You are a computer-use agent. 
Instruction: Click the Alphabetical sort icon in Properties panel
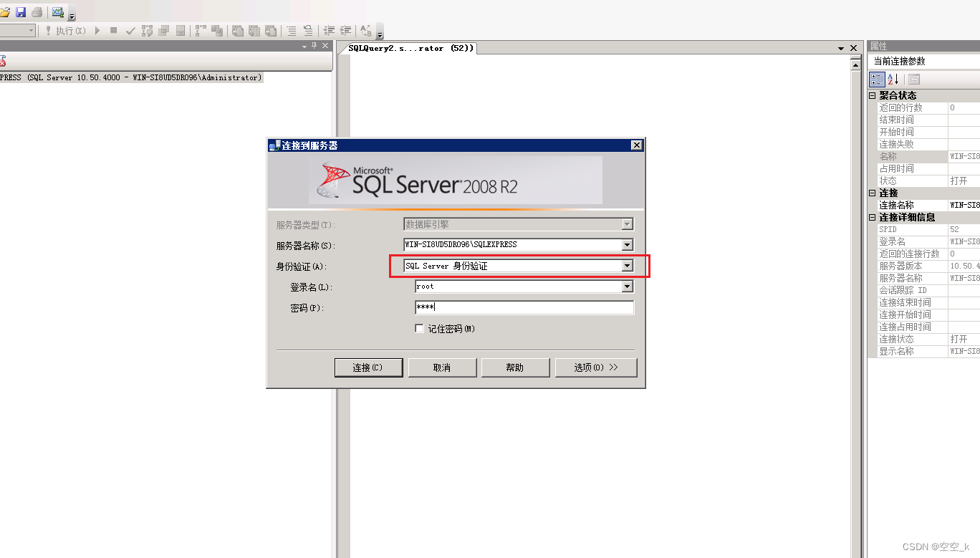click(891, 79)
